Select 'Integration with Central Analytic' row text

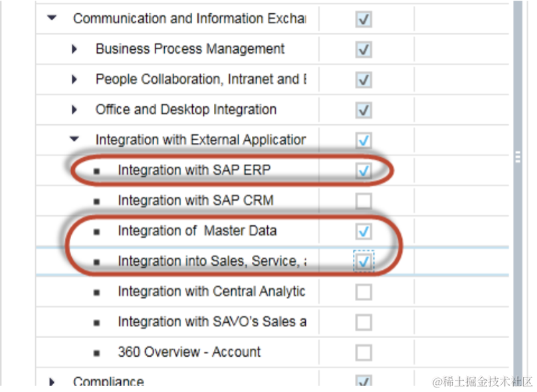pos(211,292)
